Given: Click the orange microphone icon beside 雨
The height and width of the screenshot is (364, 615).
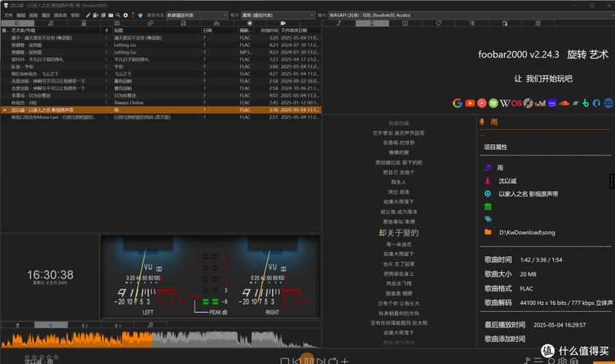Looking at the screenshot, I should 482,122.
